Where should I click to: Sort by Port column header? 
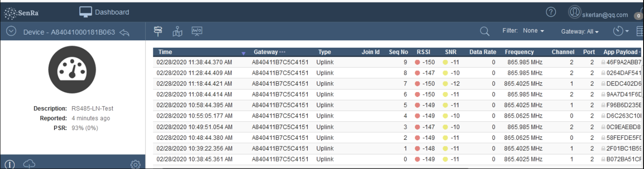click(x=589, y=52)
